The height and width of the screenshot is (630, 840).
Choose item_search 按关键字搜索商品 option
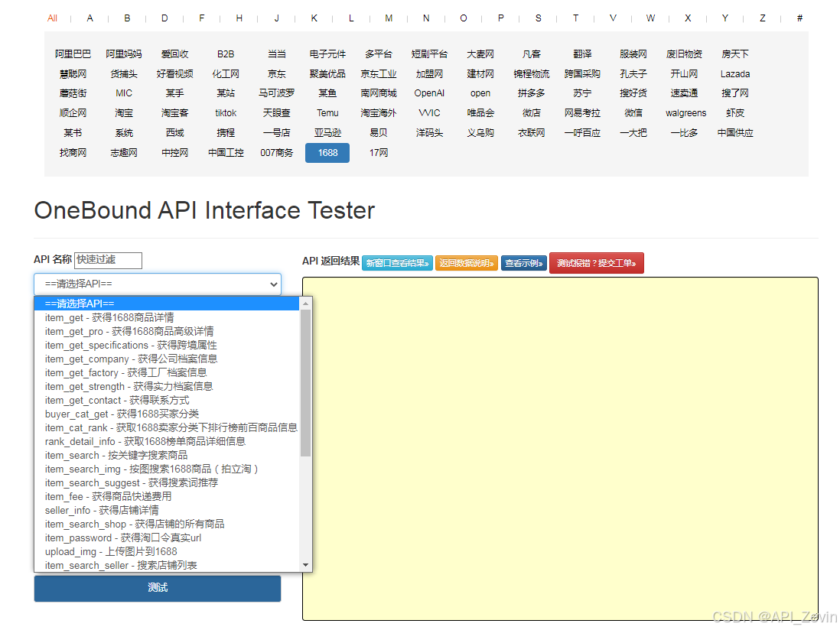click(167, 455)
